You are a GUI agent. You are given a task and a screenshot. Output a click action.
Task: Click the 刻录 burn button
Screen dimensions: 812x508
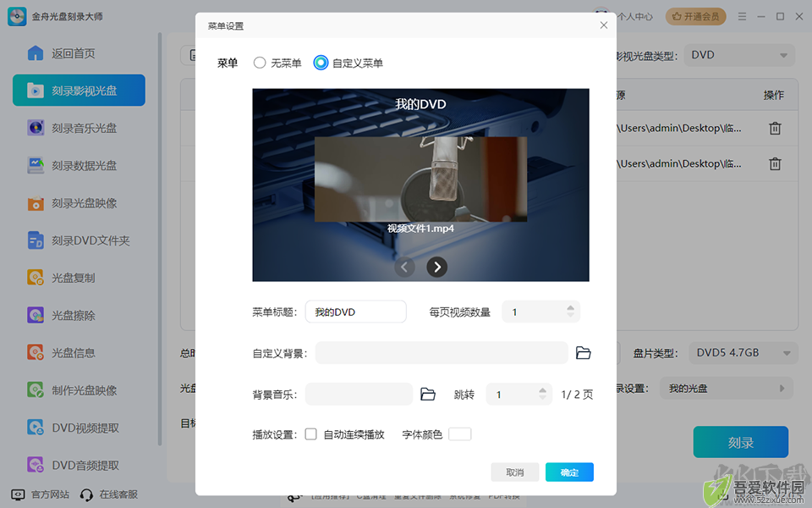point(741,443)
